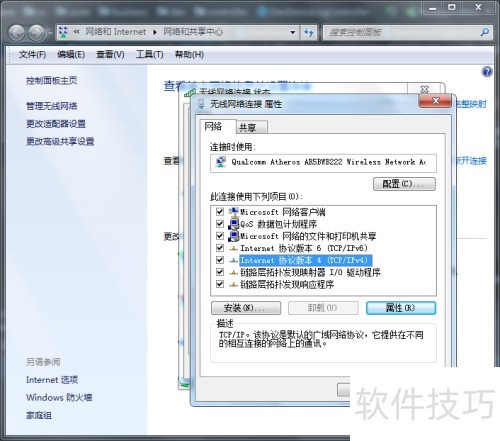Click the refresh icon beside address bar
This screenshot has width=500, height=441.
coord(309,32)
